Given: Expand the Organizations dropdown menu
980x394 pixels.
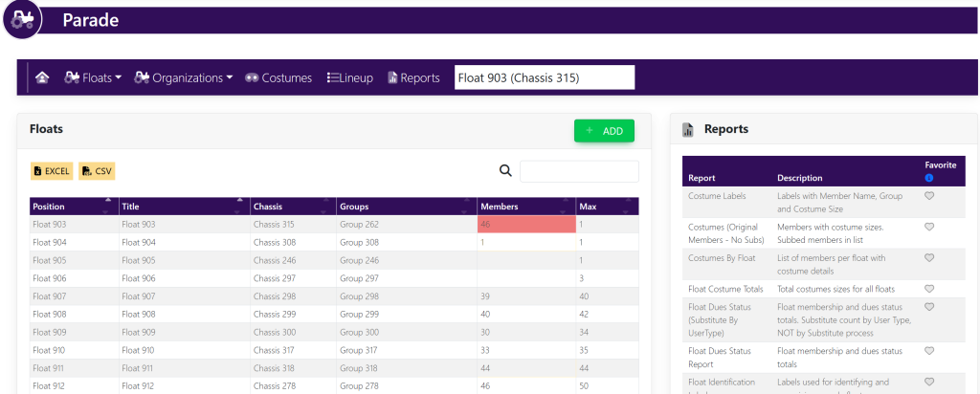Looking at the screenshot, I should 184,78.
